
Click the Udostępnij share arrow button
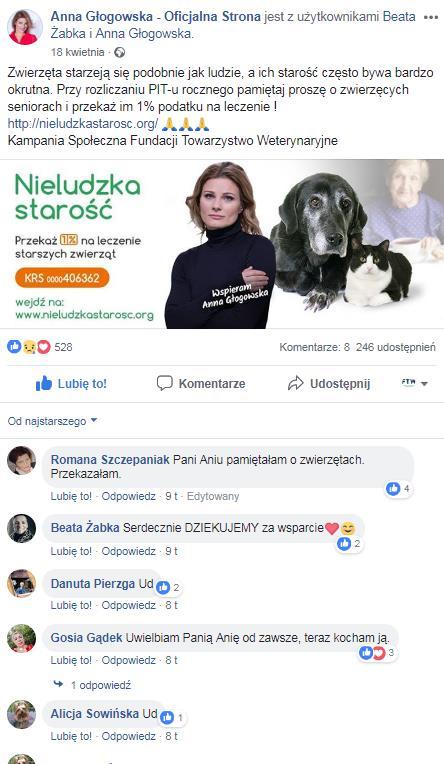[329, 383]
